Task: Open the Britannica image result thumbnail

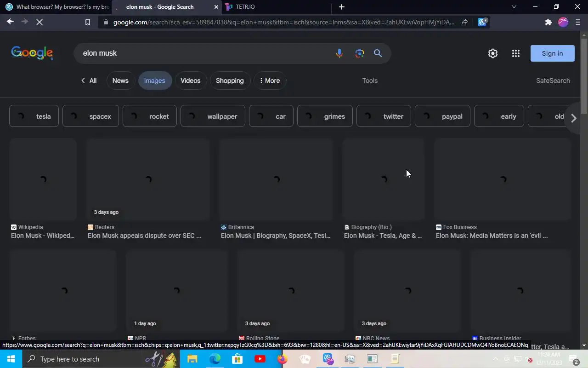Action: pyautogui.click(x=276, y=179)
